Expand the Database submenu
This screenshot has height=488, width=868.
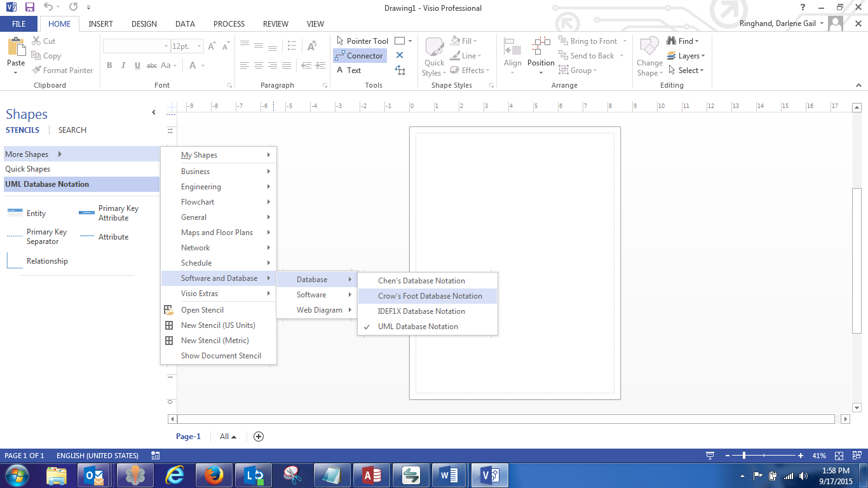pyautogui.click(x=313, y=279)
